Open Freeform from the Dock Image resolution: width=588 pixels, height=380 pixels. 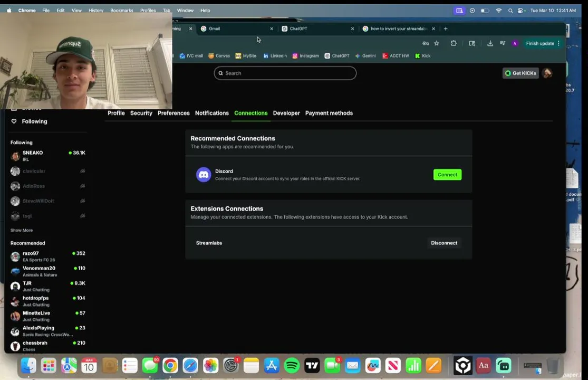coord(373,365)
